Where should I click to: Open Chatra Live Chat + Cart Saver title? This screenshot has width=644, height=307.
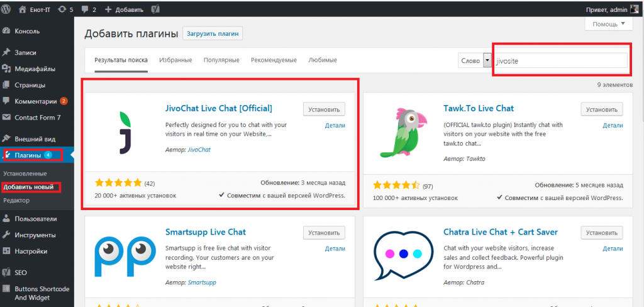[x=501, y=232]
